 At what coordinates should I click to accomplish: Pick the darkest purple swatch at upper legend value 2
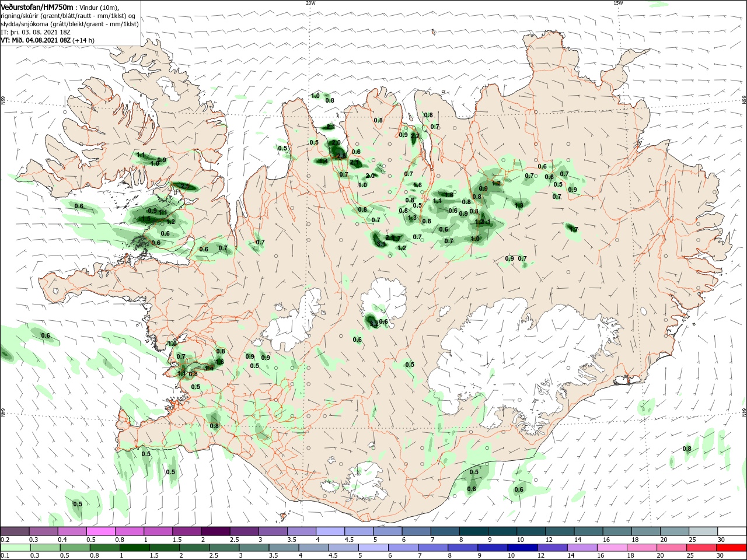[216, 531]
